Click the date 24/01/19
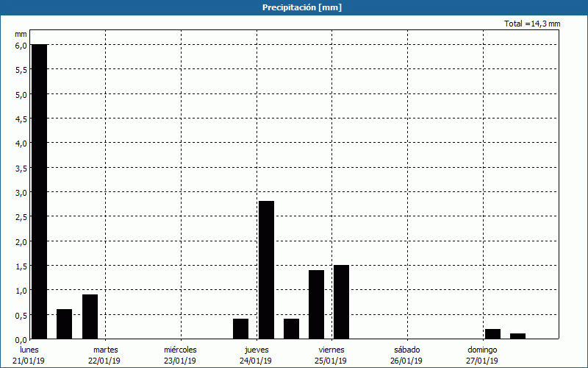588x368 pixels. pos(256,361)
